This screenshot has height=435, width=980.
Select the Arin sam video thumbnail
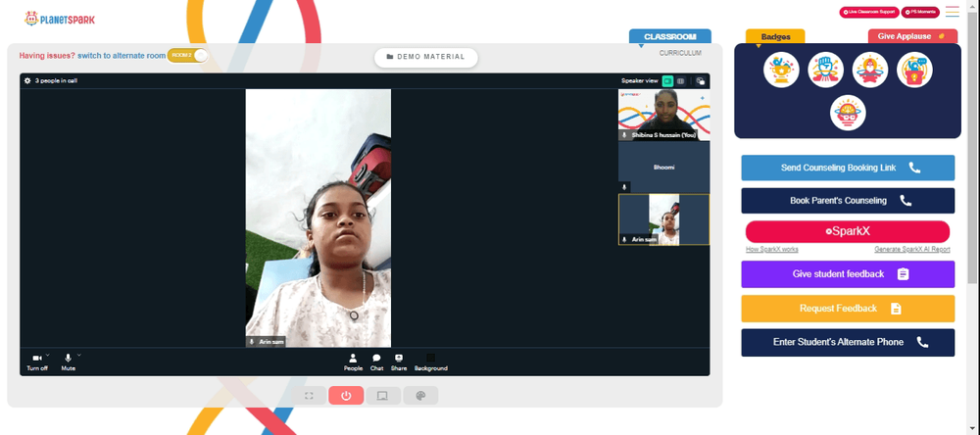[x=663, y=219]
